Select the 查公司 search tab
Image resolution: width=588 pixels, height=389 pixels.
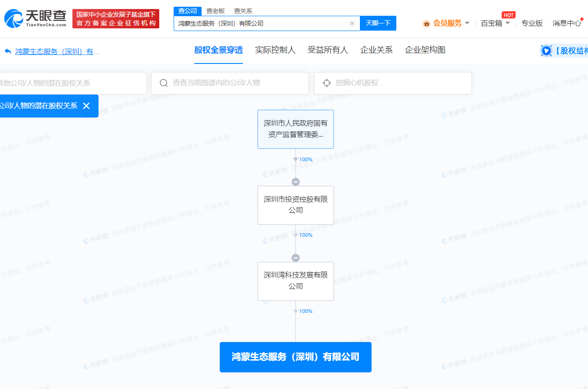click(x=188, y=11)
